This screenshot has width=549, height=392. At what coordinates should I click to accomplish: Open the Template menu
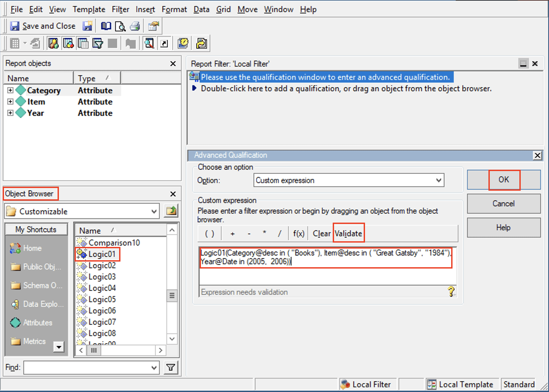89,9
